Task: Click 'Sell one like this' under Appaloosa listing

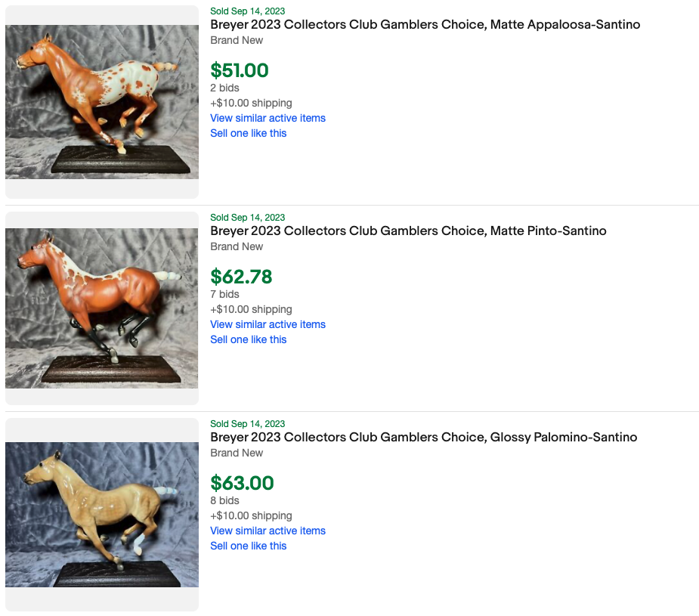Action: point(248,133)
